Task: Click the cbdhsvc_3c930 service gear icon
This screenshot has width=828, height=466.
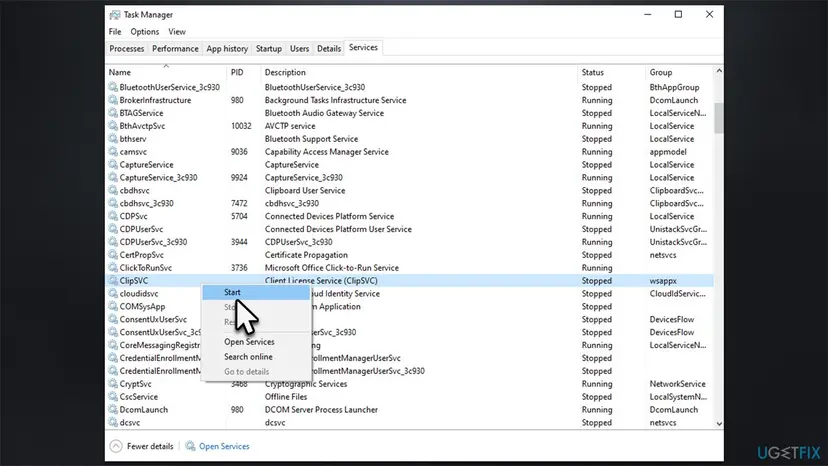Action: pyautogui.click(x=113, y=203)
